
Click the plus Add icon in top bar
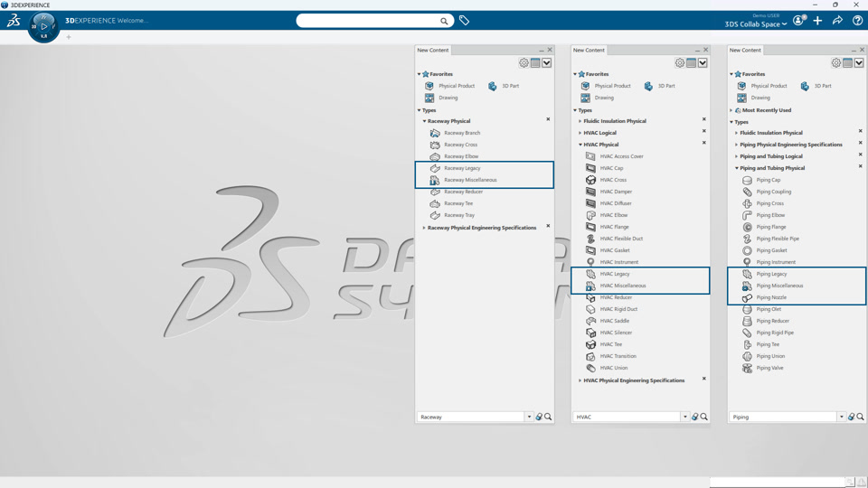point(817,21)
